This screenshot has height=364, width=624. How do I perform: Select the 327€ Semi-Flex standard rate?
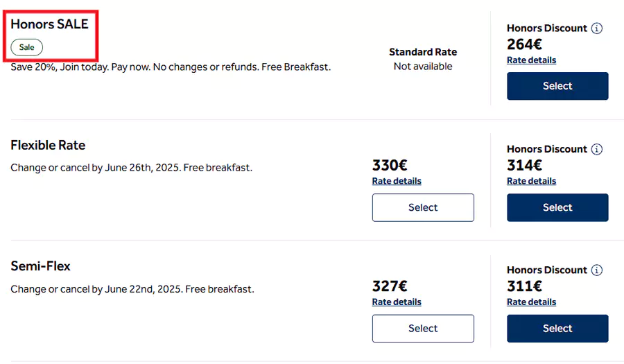tap(423, 328)
